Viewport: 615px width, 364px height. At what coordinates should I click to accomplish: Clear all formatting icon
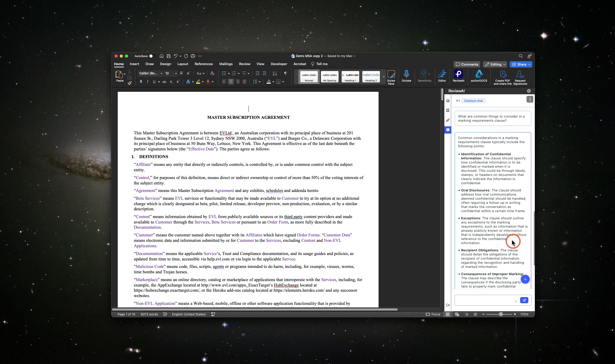pyautogui.click(x=212, y=73)
